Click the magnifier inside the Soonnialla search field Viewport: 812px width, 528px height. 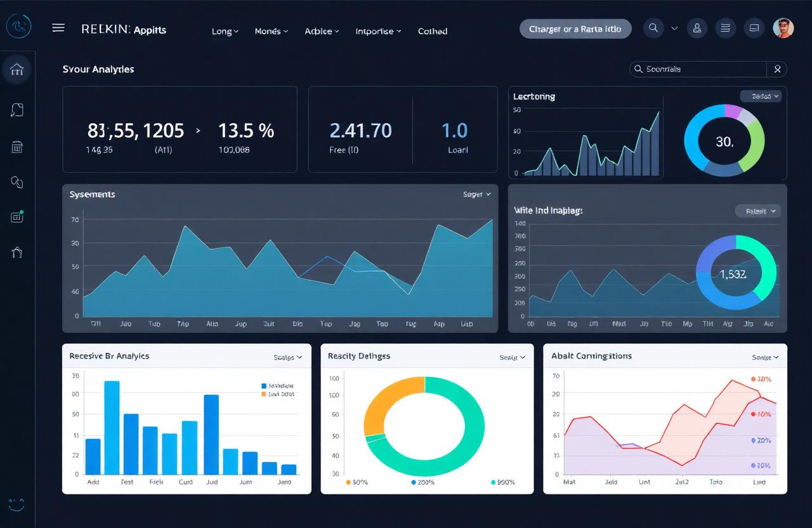pos(638,69)
